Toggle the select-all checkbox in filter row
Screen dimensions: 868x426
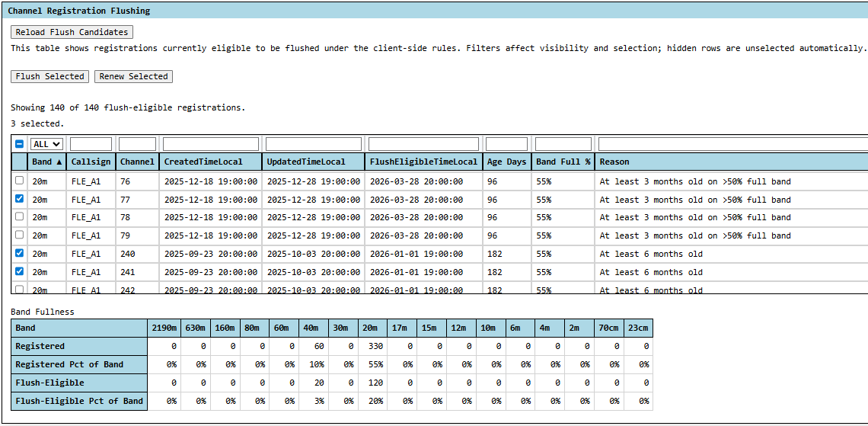tap(20, 144)
